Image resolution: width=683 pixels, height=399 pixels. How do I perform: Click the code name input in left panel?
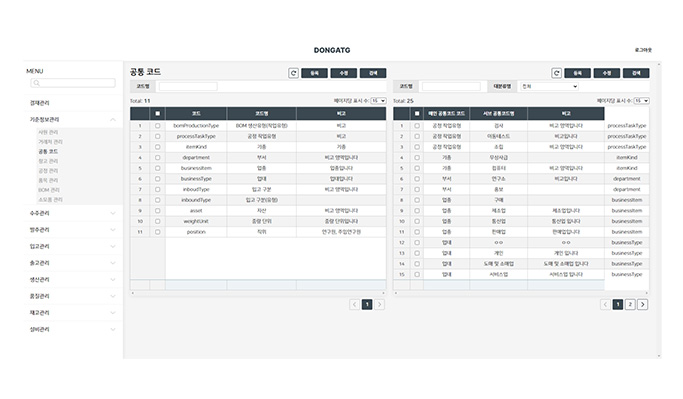coord(188,86)
